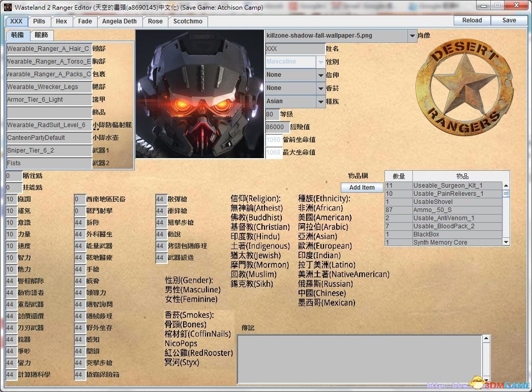Open the religion dropdown set to None

coord(320,75)
